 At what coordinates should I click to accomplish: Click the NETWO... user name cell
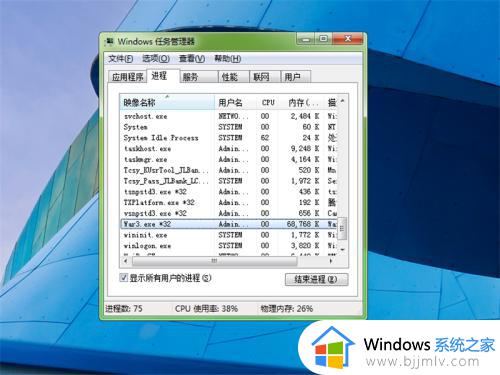point(233,116)
